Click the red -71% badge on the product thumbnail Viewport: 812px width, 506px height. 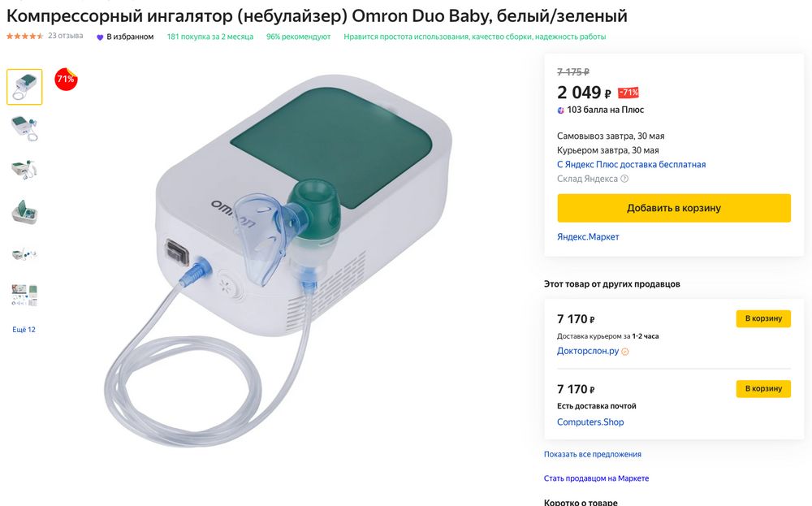65,80
